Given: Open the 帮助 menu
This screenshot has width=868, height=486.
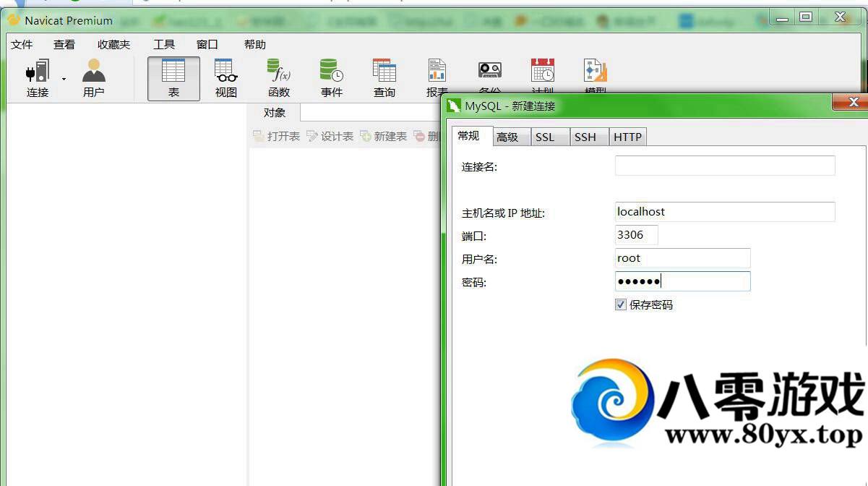Looking at the screenshot, I should (255, 44).
